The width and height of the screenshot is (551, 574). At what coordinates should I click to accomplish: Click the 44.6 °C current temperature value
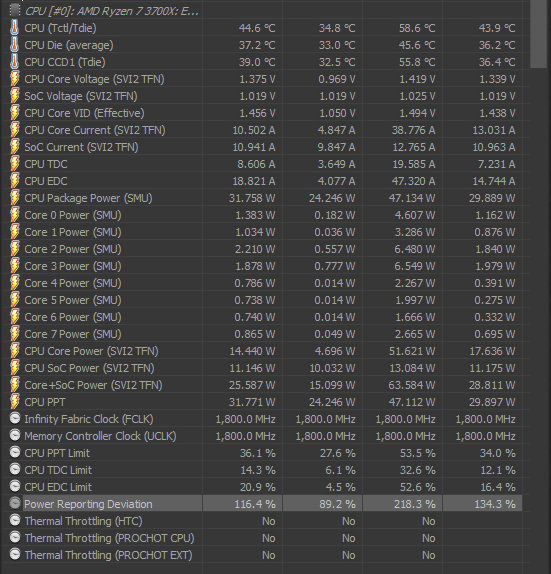pos(257,28)
